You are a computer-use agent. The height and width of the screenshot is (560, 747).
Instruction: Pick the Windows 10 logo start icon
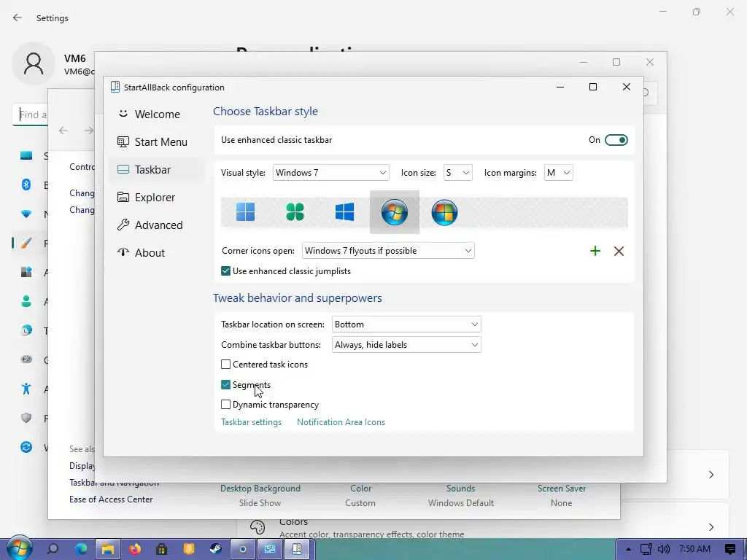click(344, 212)
